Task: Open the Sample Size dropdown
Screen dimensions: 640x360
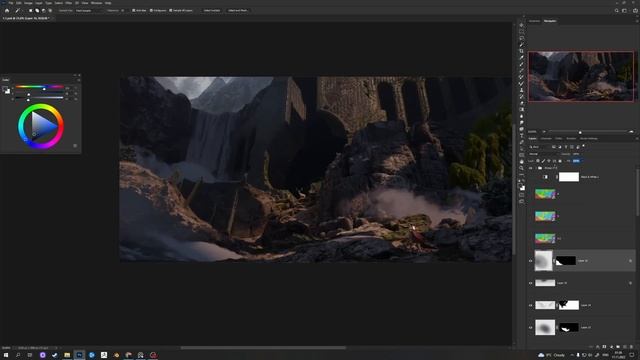Action: click(89, 11)
